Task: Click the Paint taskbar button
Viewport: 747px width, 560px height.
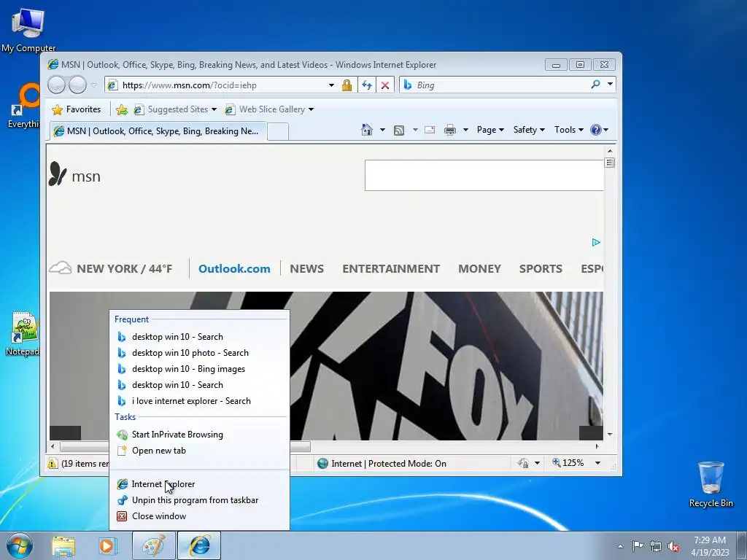Action: [x=154, y=545]
